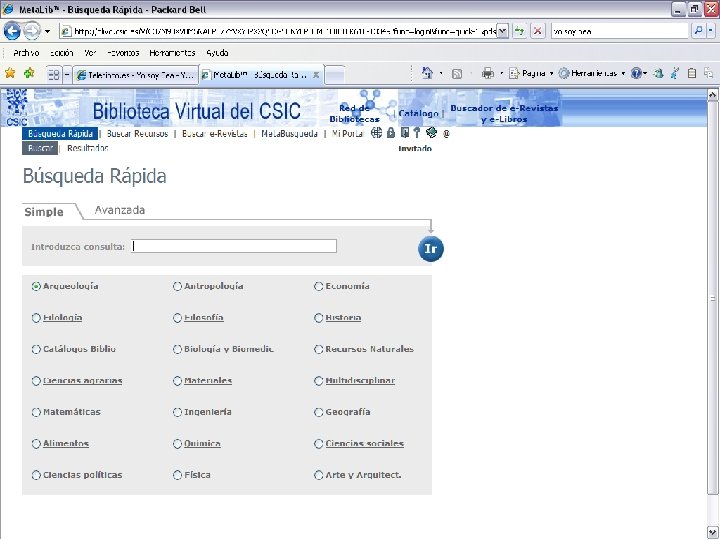Open Buscador de e-Revistas y e-Libros

click(504, 113)
